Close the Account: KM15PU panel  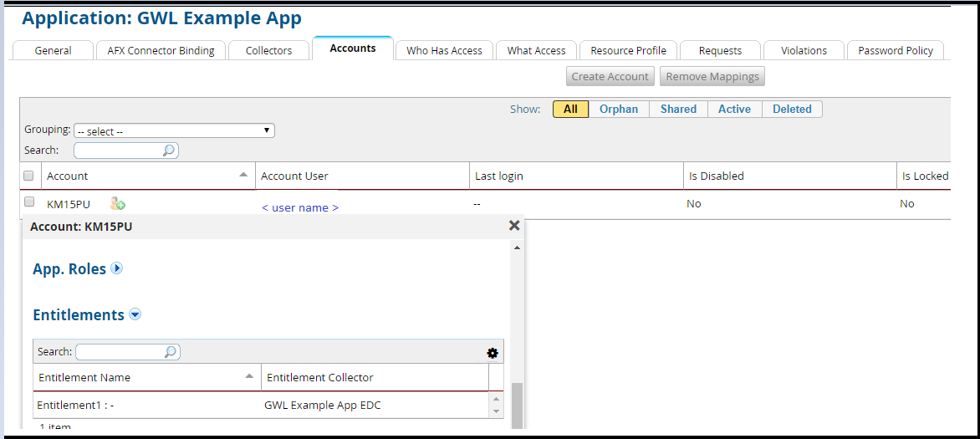514,226
